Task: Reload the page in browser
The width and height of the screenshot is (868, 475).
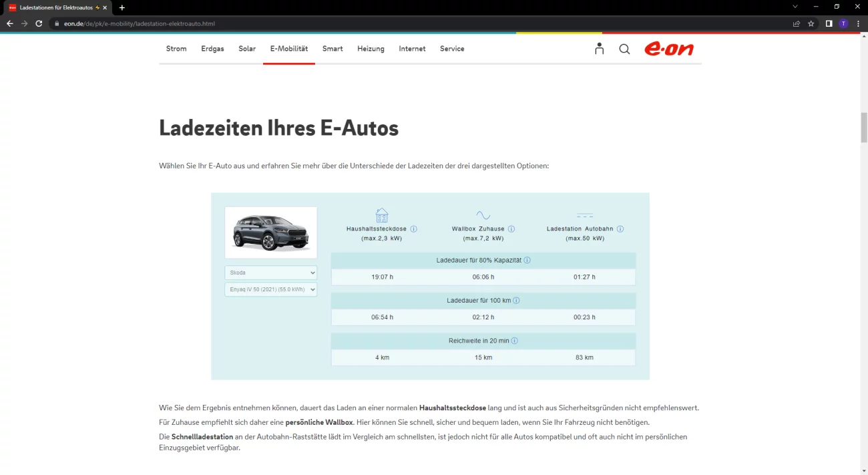Action: pos(39,23)
